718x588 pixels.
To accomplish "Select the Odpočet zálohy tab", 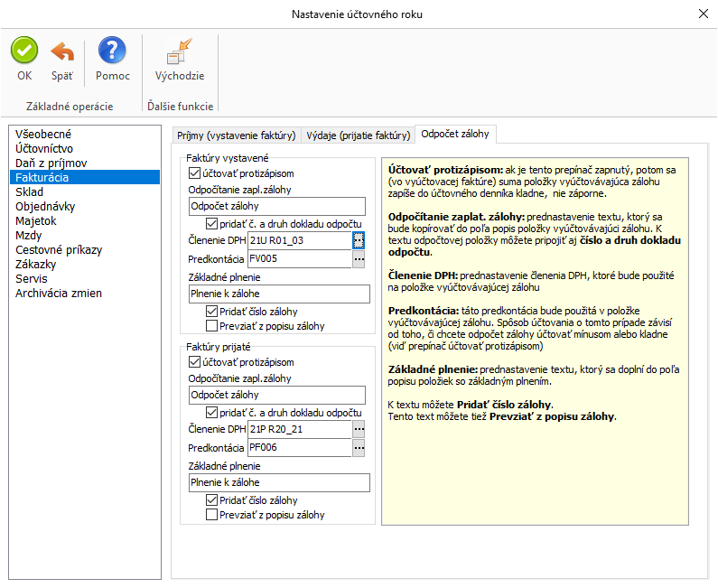I will 455,134.
